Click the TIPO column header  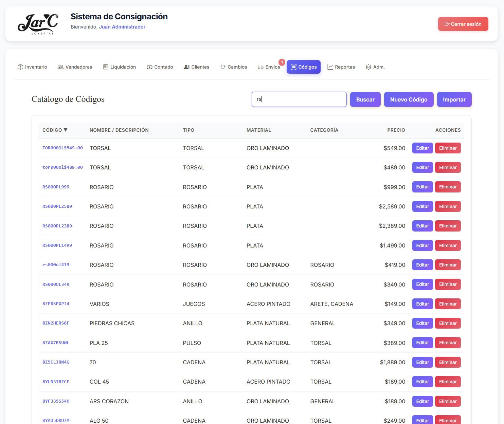click(188, 130)
